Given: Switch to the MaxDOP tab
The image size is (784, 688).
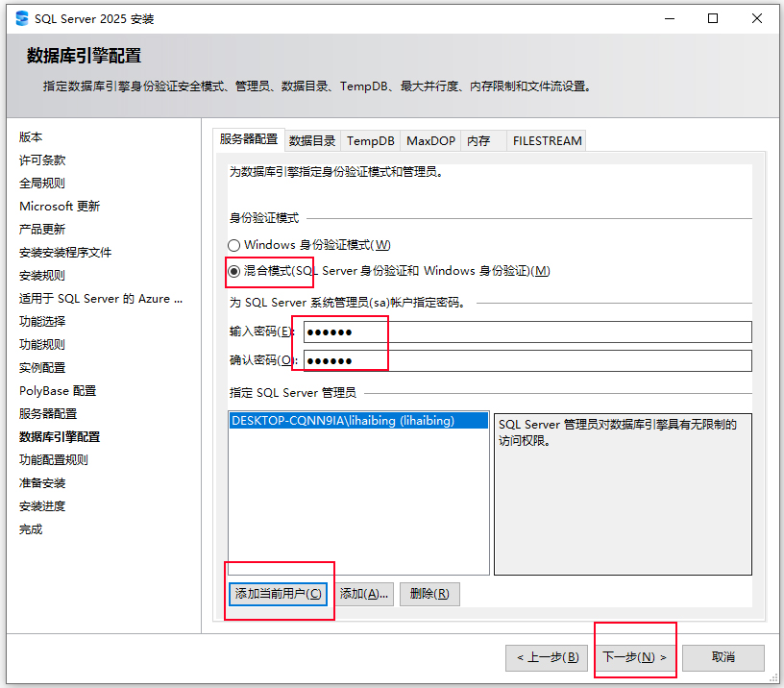Looking at the screenshot, I should [430, 141].
